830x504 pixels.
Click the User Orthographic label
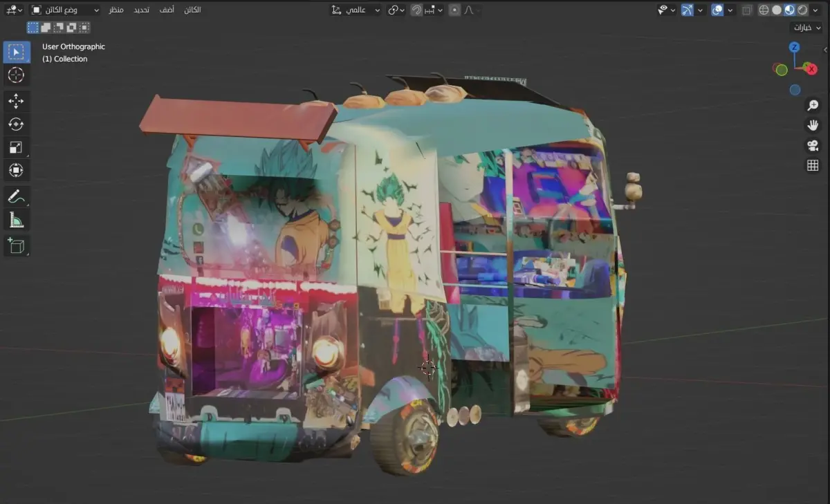tap(74, 46)
